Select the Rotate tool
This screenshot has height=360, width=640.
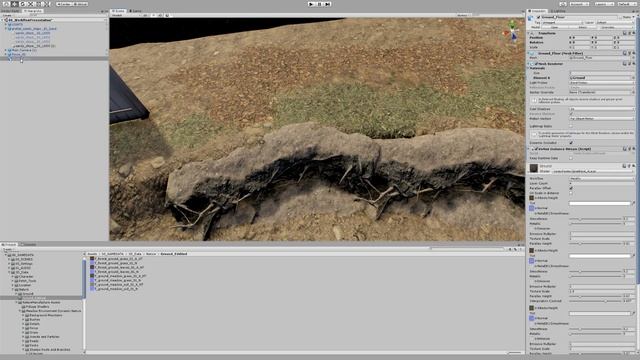[x=22, y=4]
